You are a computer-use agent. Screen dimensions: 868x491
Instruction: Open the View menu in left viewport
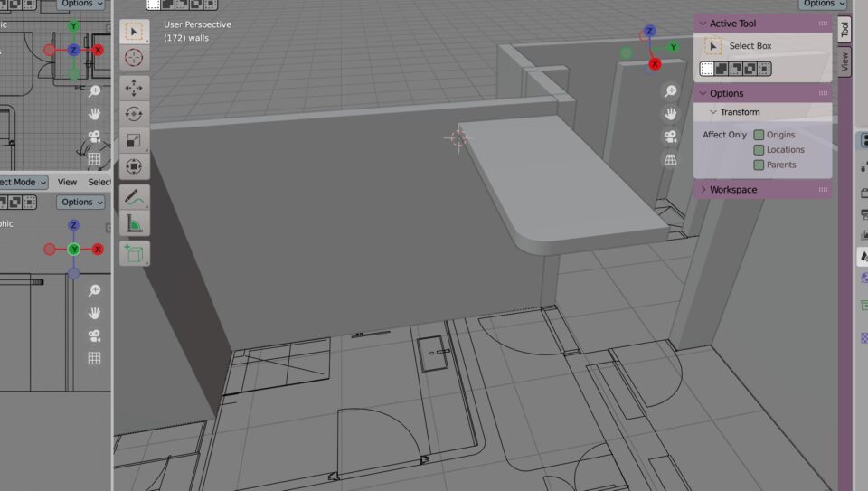[x=68, y=182]
